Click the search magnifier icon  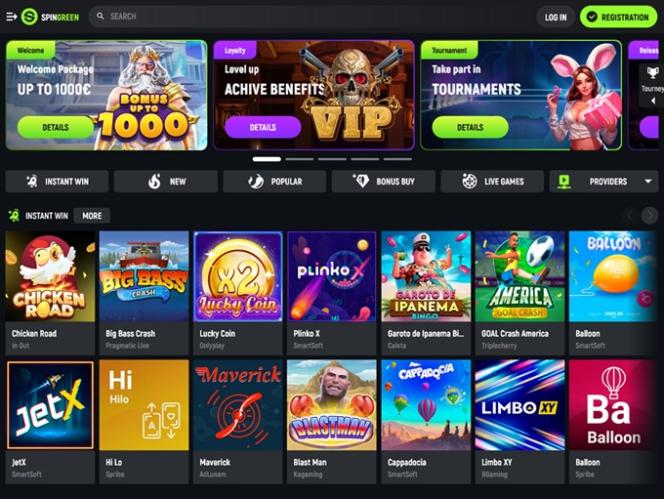[x=100, y=16]
